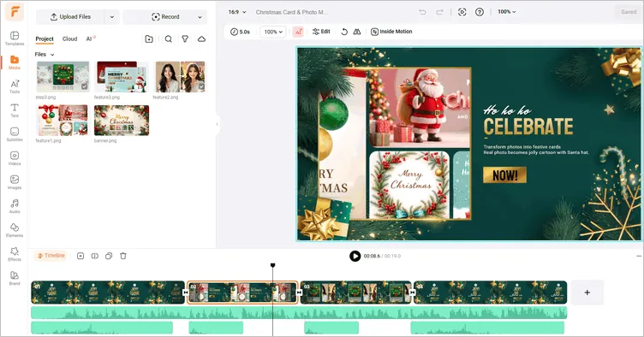
Task: Rotate the selected image
Action: pos(344,32)
